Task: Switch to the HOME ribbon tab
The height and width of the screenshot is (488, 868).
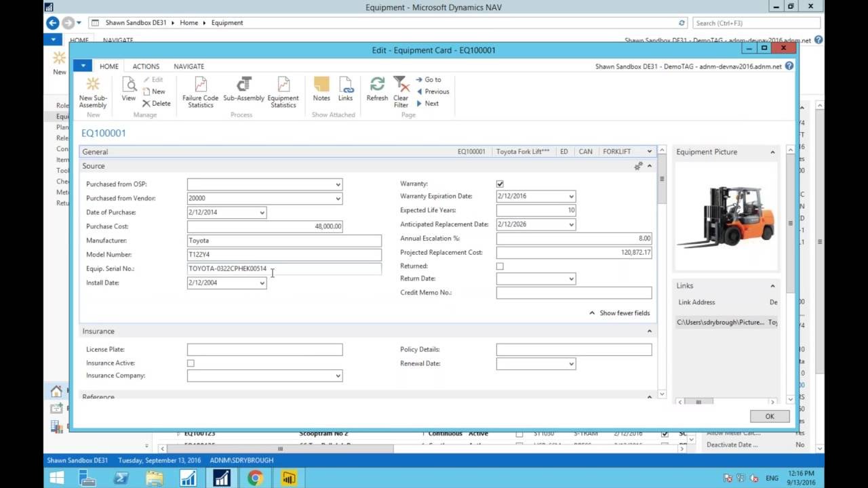Action: pos(109,66)
